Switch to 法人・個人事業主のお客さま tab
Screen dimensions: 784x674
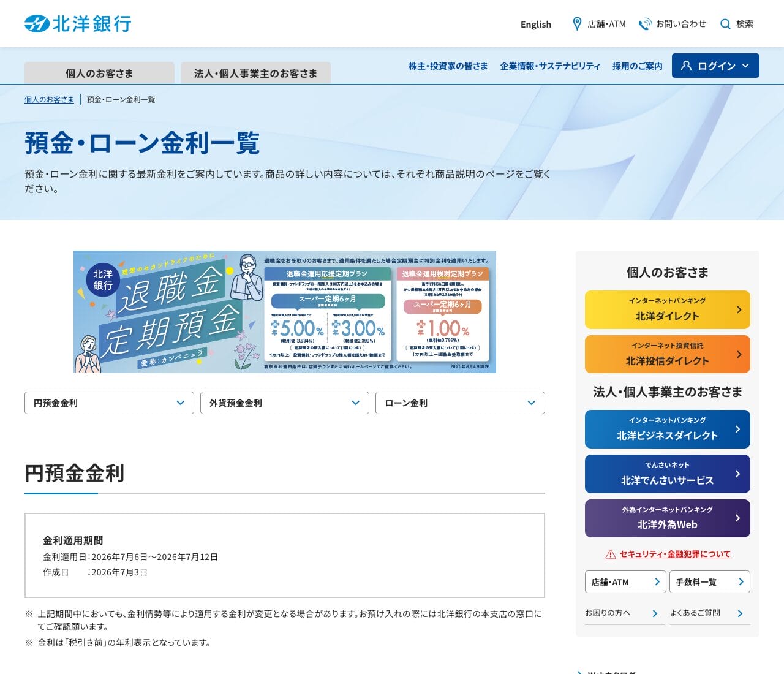coord(255,73)
